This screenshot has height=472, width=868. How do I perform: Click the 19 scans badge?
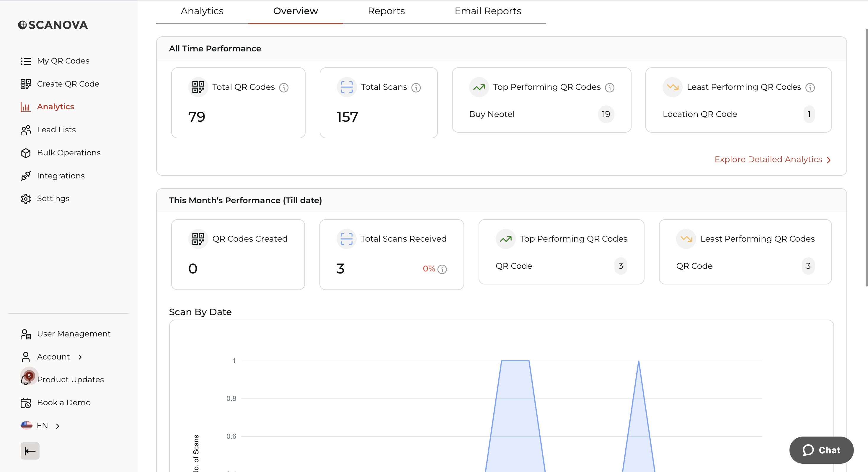[606, 114]
